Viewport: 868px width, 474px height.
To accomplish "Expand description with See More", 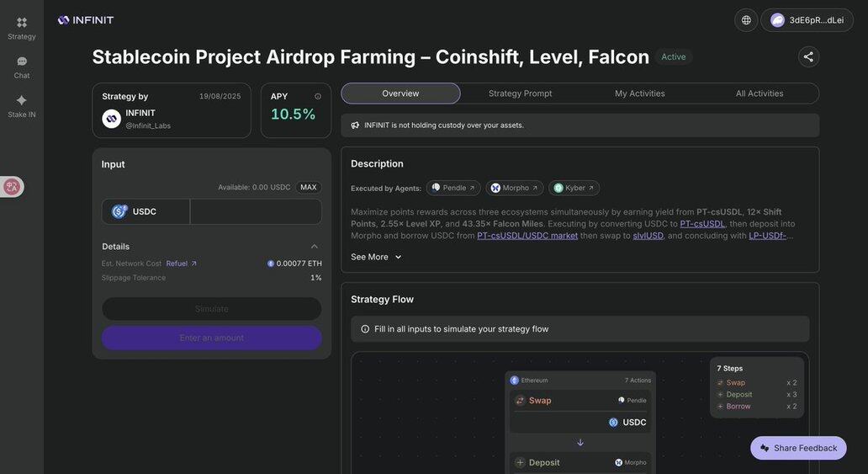I will click(x=377, y=257).
